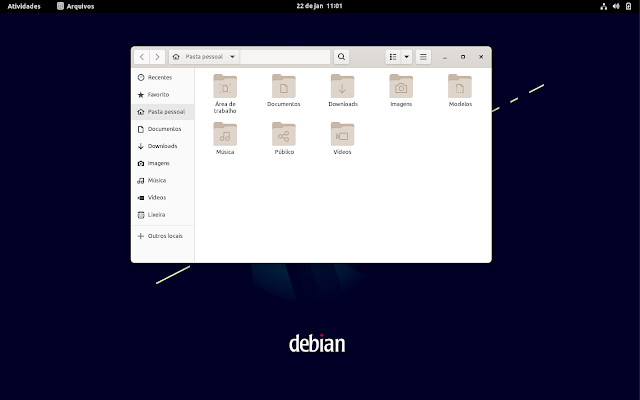Image resolution: width=640 pixels, height=400 pixels.
Task: Open Vídeos in the sidebar
Action: click(x=163, y=198)
